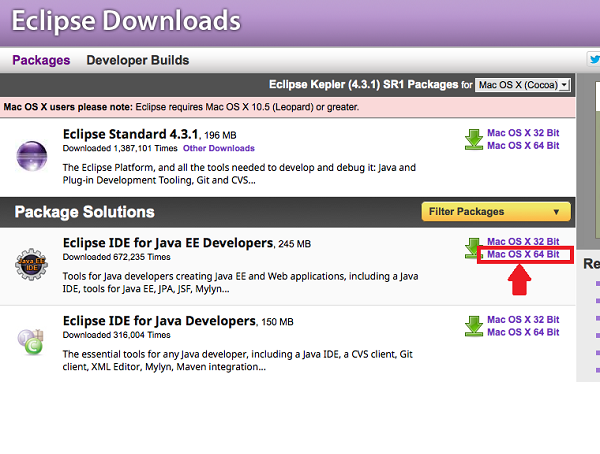This screenshot has height=454, width=600.
Task: Click description starting 'The essential tools for any Java'
Action: pyautogui.click(x=238, y=361)
